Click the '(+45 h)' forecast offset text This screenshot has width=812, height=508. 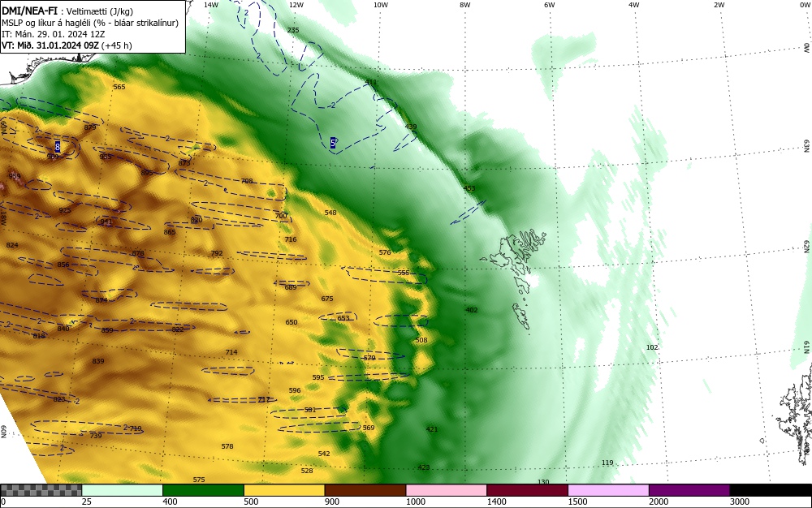pyautogui.click(x=116, y=45)
